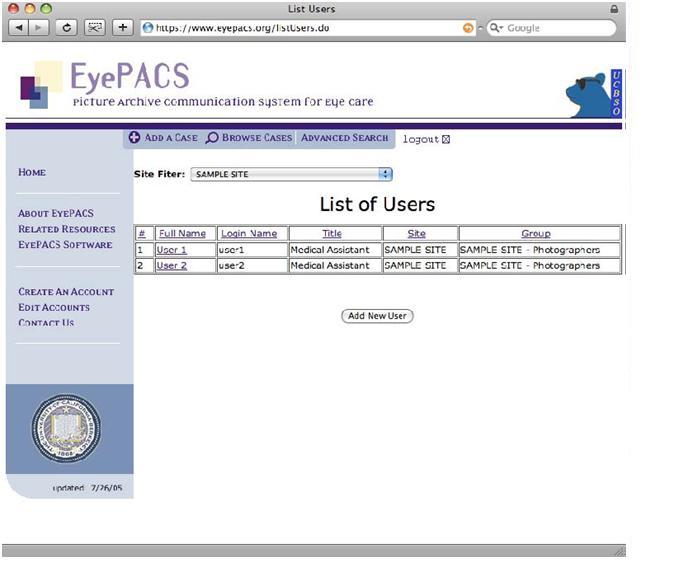
Task: Click the browser back arrow button
Action: point(18,28)
